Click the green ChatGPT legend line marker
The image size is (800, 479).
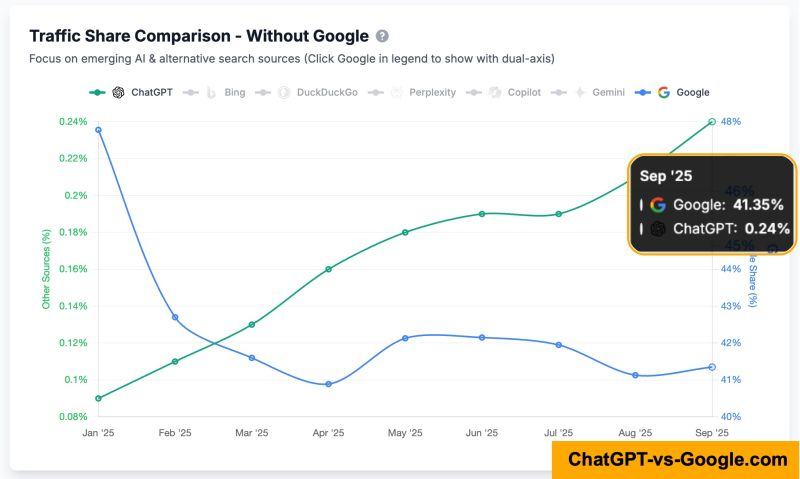pyautogui.click(x=97, y=92)
